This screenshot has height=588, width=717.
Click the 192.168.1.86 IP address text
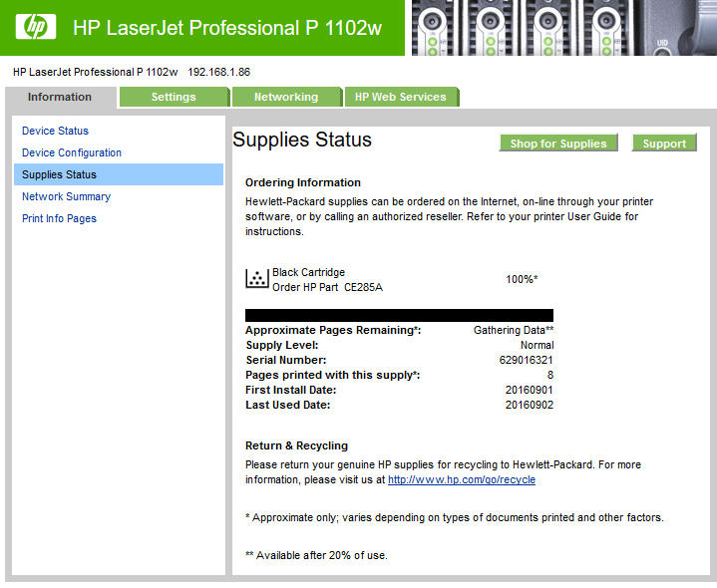pos(218,72)
